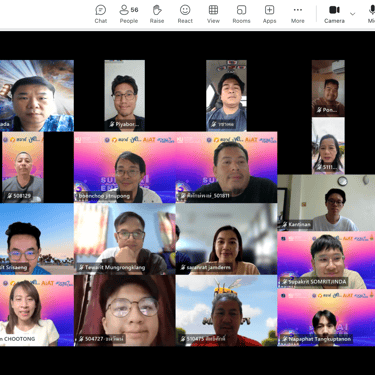Select the 504727 participant video tile

point(125,310)
